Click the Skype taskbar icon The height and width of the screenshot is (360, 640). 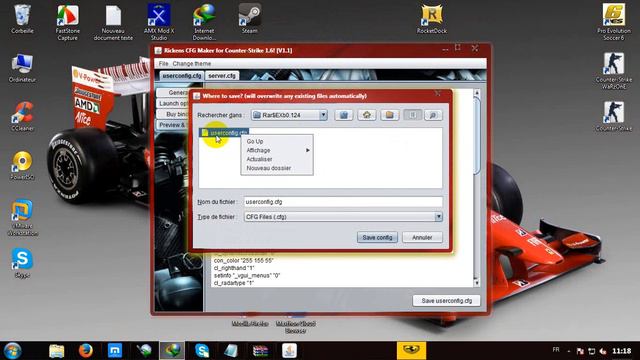click(x=202, y=351)
